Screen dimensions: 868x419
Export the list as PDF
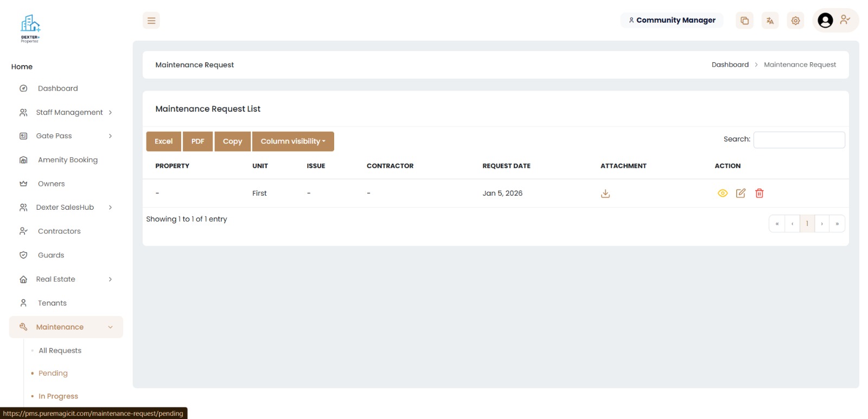(198, 141)
